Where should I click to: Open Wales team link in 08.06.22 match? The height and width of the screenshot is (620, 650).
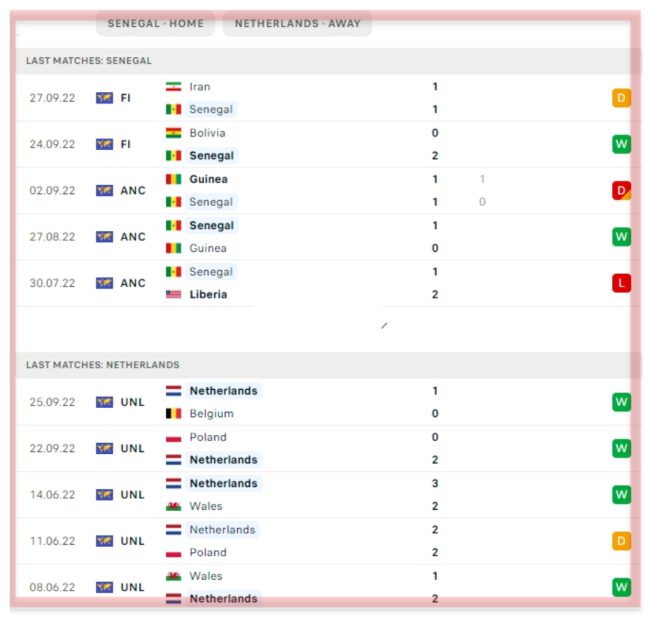(x=205, y=576)
